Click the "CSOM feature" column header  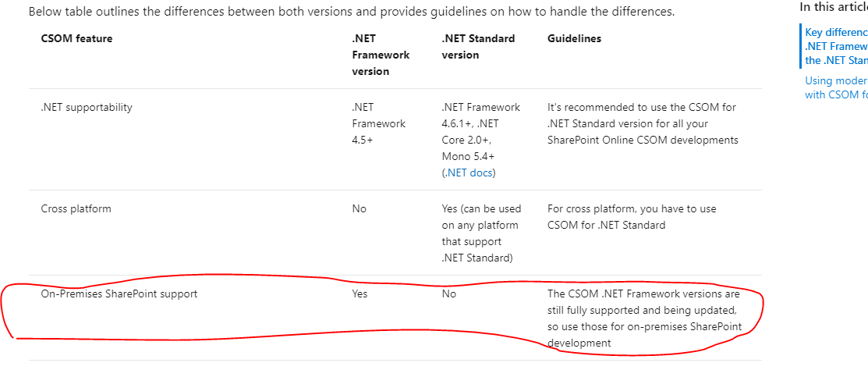click(x=76, y=39)
